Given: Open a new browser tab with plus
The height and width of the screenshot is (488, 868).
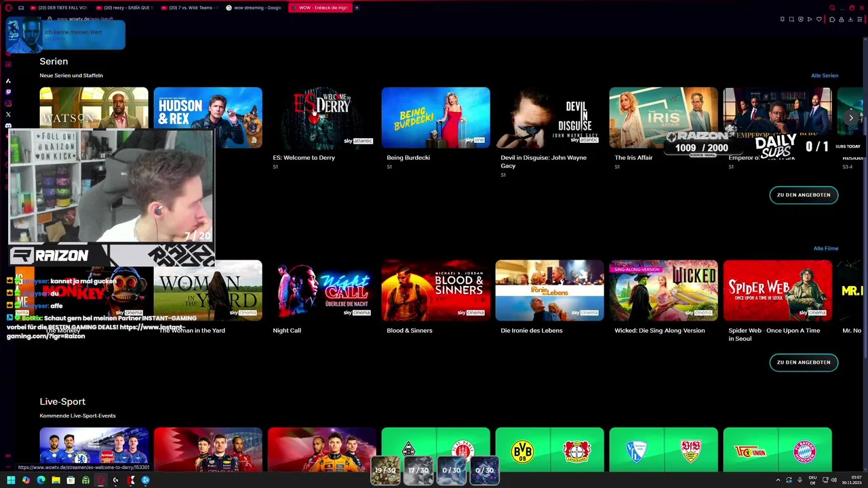Looking at the screenshot, I should (x=357, y=7).
